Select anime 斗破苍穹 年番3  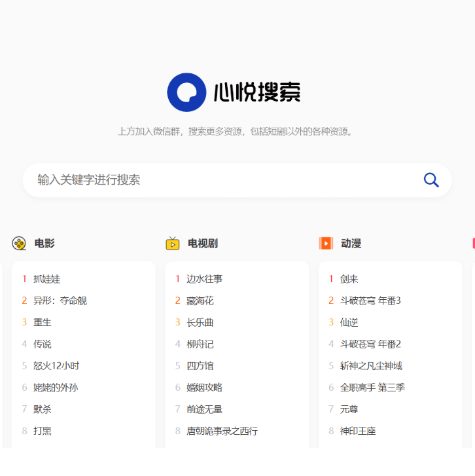(370, 301)
